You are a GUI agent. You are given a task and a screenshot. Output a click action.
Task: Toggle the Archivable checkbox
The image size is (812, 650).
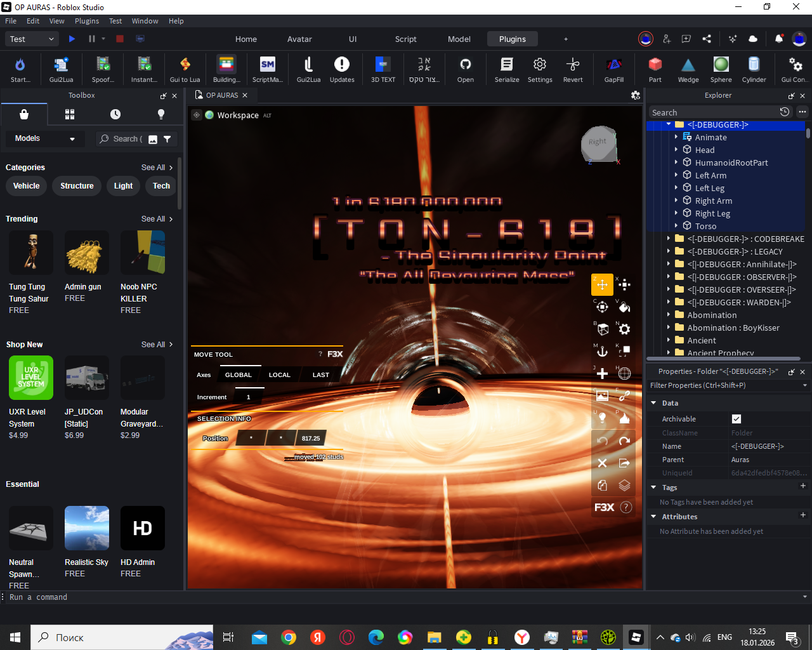pyautogui.click(x=737, y=419)
